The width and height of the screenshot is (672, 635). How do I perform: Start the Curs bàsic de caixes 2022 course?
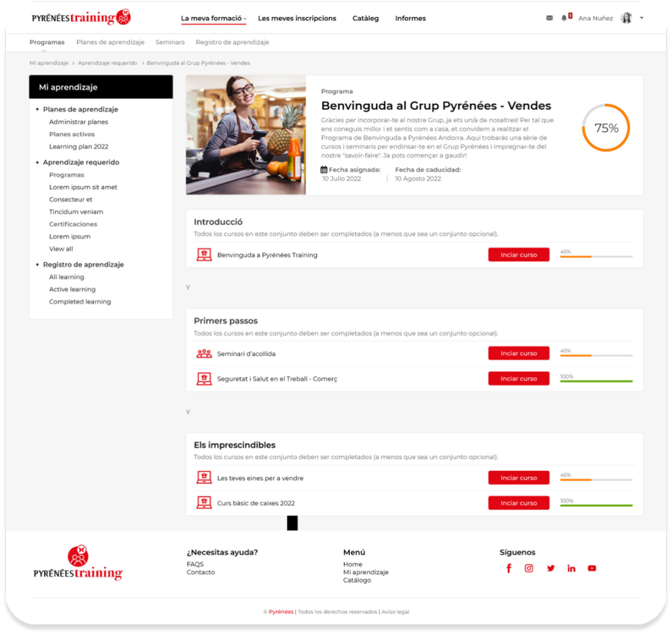[x=518, y=503]
